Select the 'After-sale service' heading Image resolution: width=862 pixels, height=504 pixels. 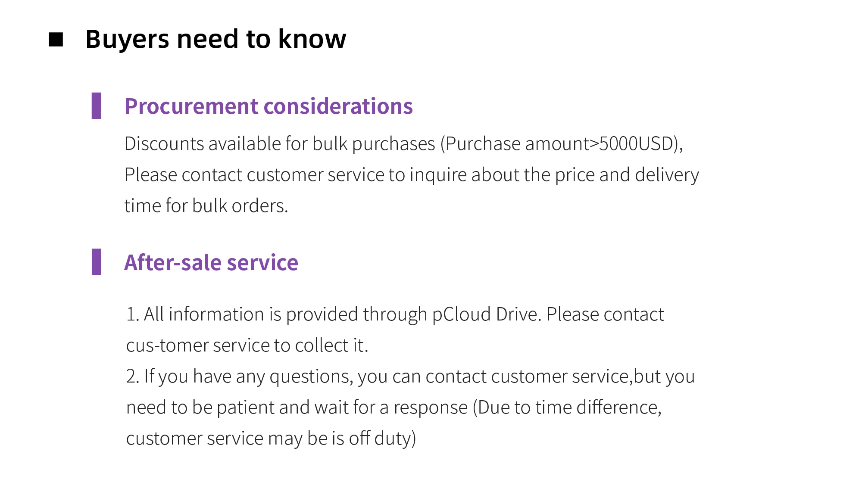pos(211,262)
